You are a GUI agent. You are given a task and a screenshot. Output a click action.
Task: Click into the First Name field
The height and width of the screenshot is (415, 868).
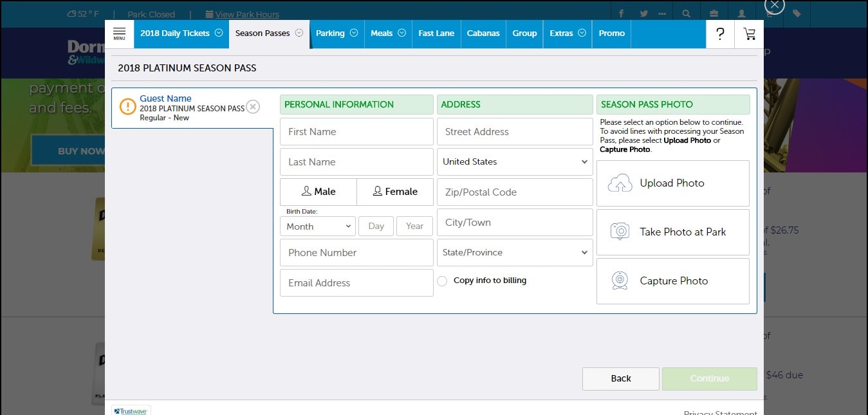(356, 131)
